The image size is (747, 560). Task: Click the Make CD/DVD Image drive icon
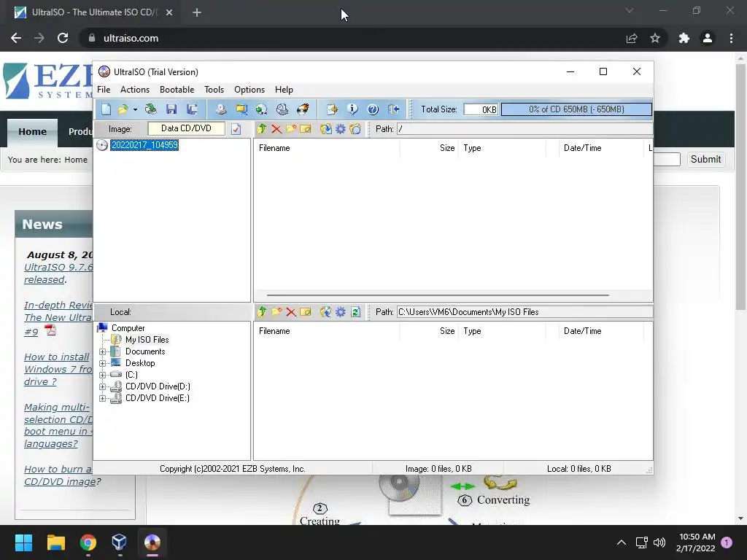pyautogui.click(x=220, y=109)
